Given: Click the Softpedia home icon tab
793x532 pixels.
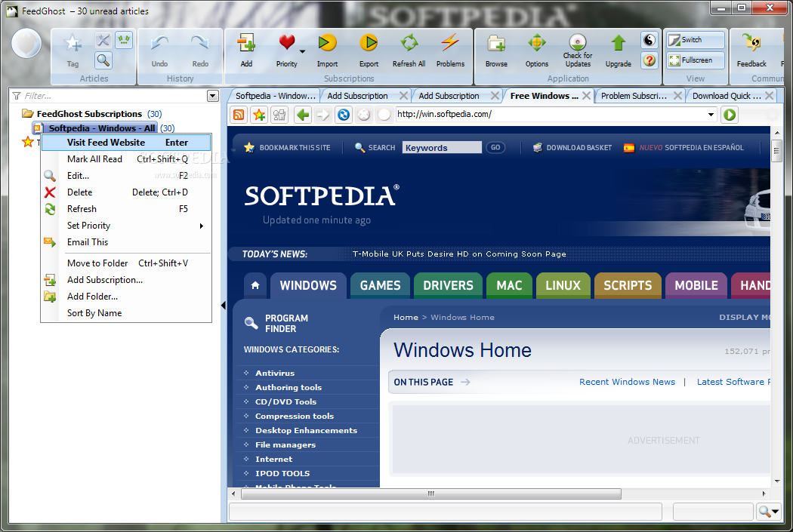Looking at the screenshot, I should tap(255, 285).
